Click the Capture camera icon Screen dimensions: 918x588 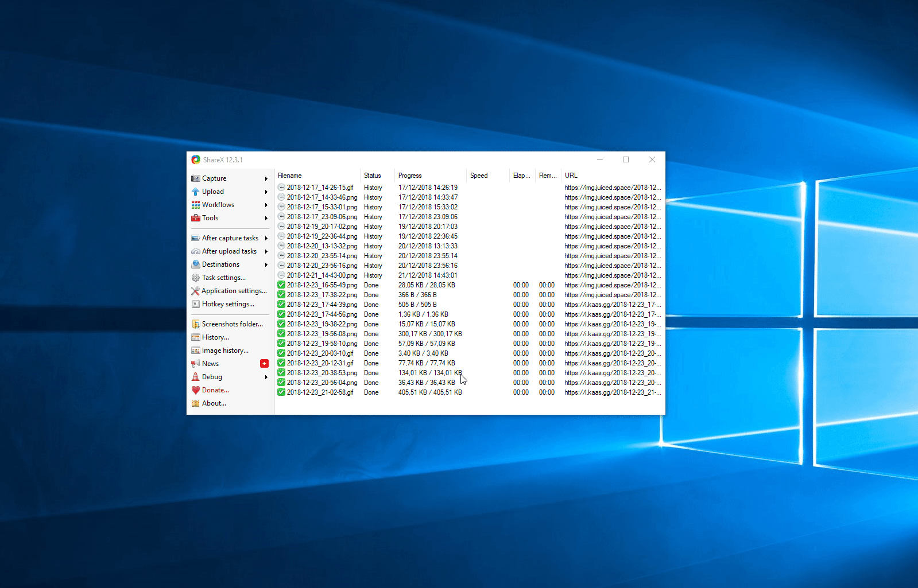[x=196, y=178]
